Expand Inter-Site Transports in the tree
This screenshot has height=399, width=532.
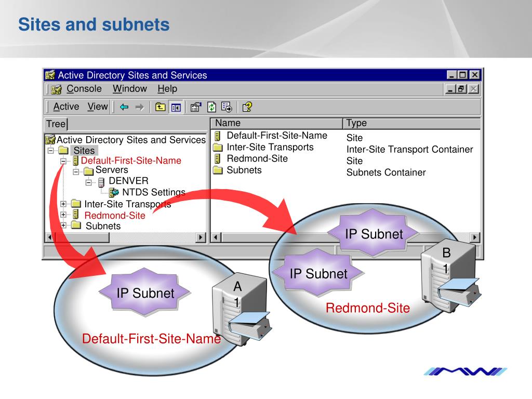[x=63, y=204]
